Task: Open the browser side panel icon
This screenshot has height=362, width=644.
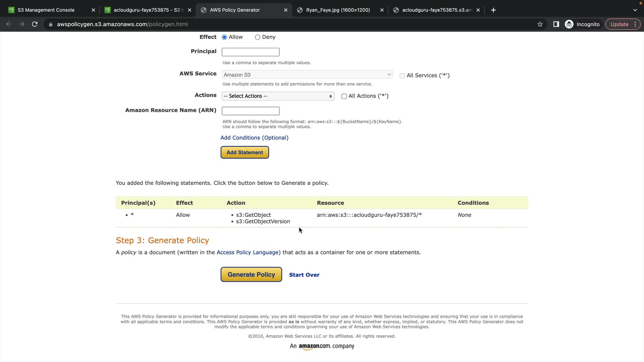Action: click(x=556, y=24)
